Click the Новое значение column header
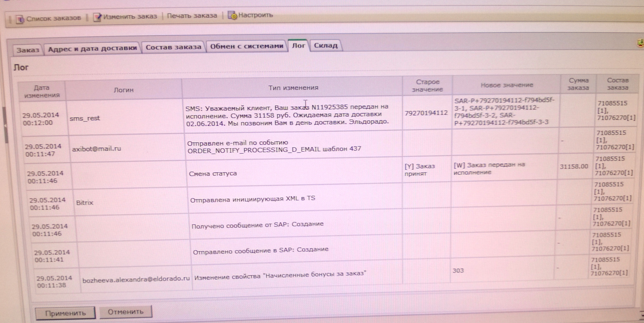The height and width of the screenshot is (323, 644). pos(507,85)
